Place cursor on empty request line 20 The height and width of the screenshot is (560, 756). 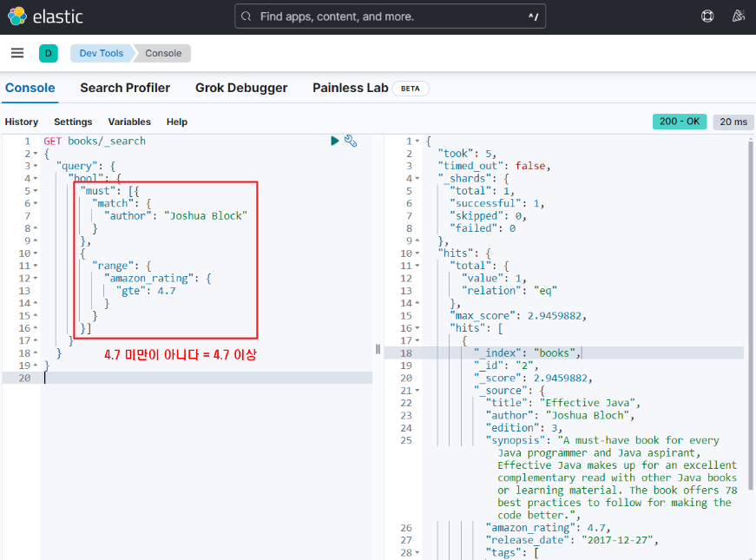click(x=207, y=379)
